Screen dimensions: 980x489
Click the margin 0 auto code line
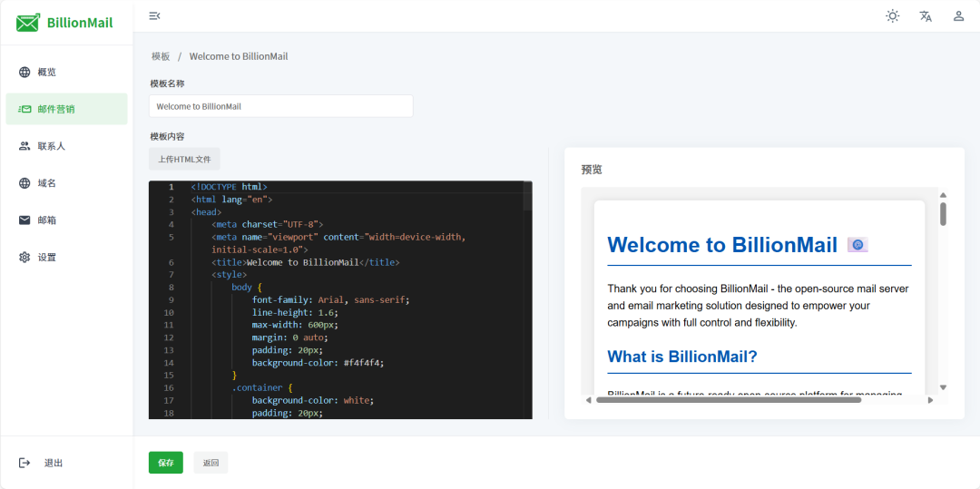pyautogui.click(x=290, y=337)
